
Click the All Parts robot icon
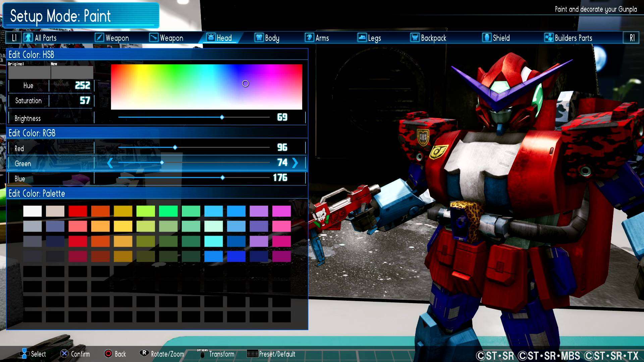point(28,38)
